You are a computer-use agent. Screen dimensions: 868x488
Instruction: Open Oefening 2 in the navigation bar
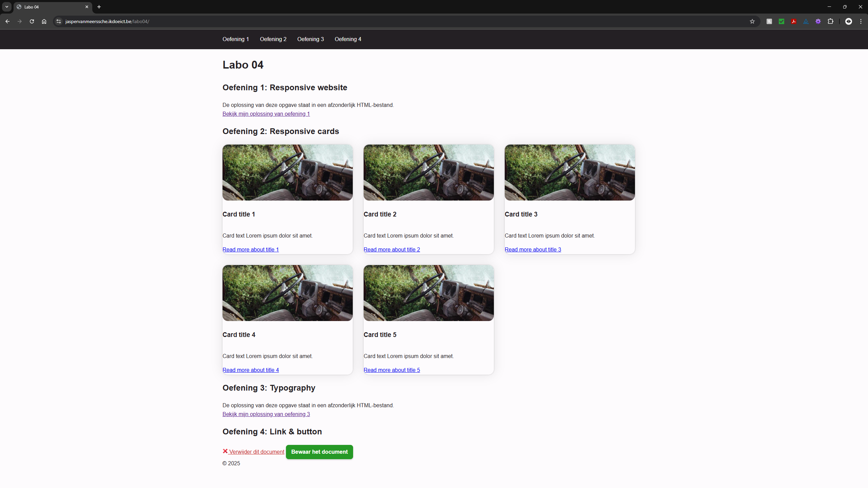point(273,39)
